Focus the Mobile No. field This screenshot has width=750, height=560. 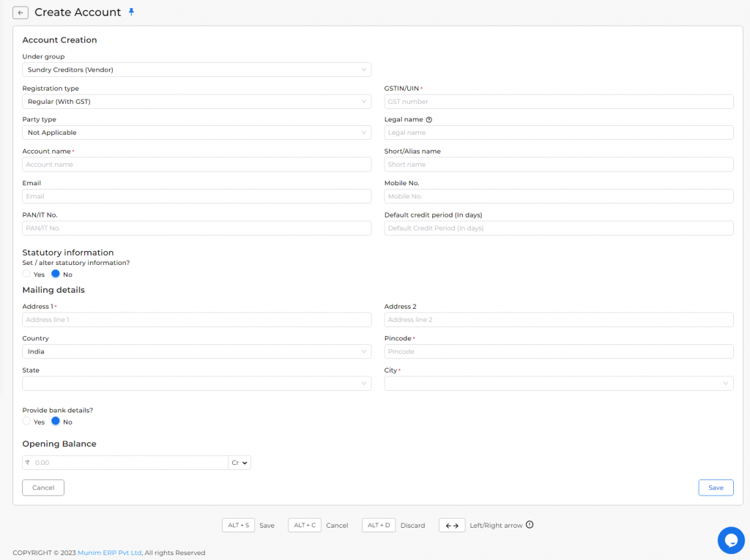(559, 196)
